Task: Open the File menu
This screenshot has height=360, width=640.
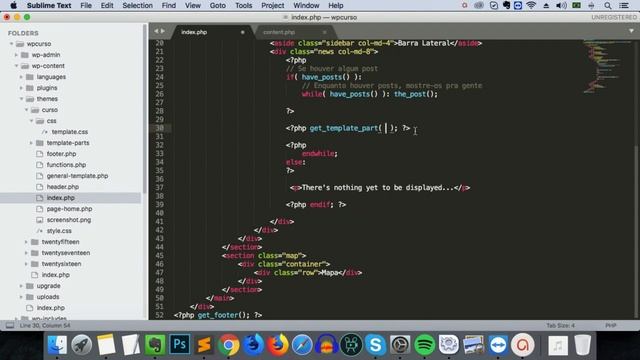Action: point(86,6)
